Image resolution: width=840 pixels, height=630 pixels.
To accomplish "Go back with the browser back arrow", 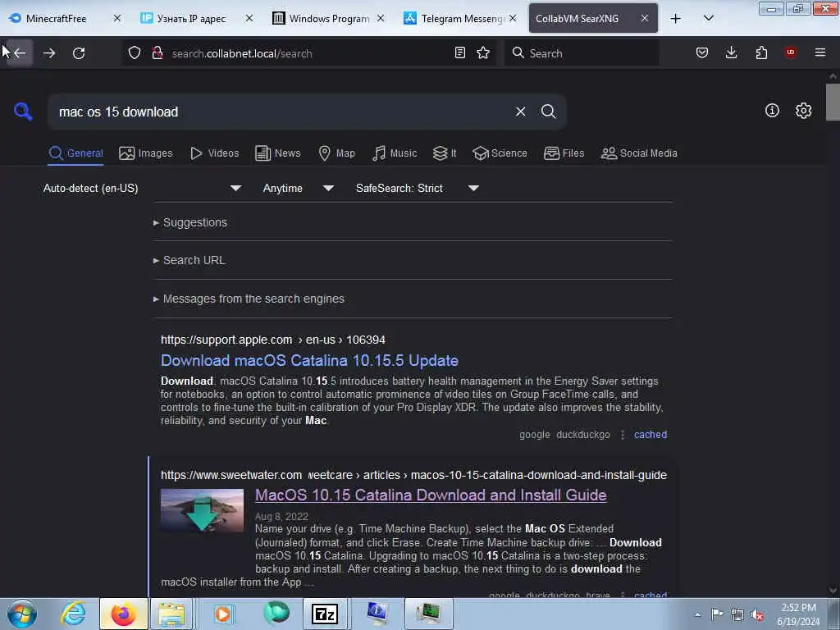I will click(20, 53).
